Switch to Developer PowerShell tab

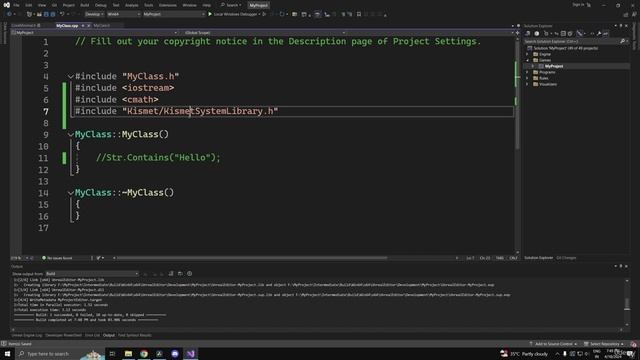point(63,335)
